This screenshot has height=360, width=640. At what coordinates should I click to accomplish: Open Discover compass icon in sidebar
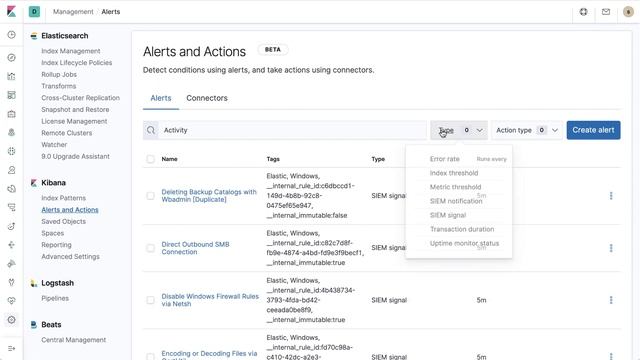[11, 58]
